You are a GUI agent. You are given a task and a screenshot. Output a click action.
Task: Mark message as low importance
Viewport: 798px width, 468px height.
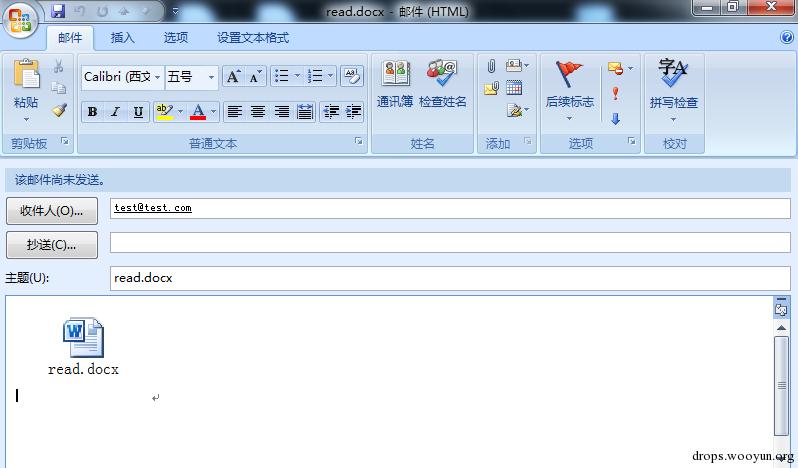(x=615, y=119)
